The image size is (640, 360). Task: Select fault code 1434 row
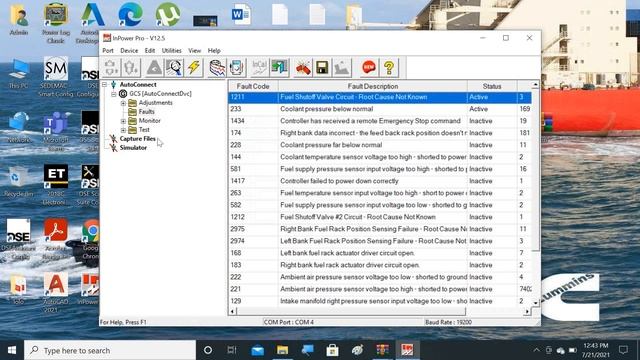point(380,121)
